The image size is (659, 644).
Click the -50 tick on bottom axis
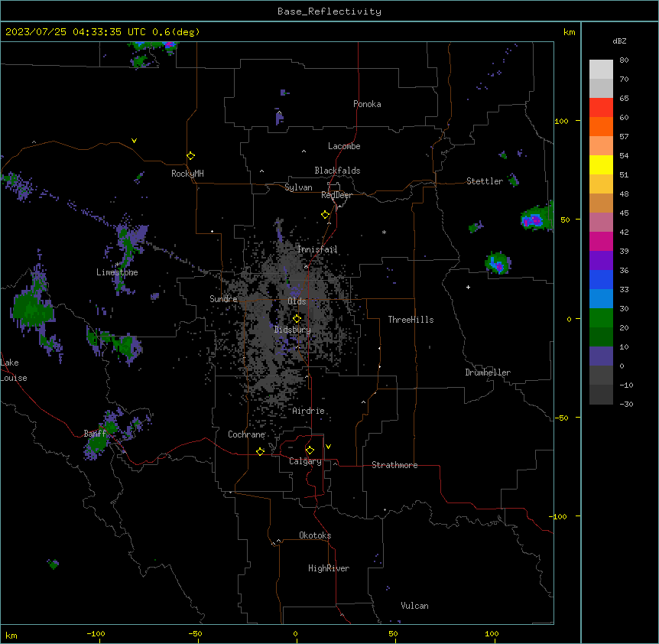[195, 633]
